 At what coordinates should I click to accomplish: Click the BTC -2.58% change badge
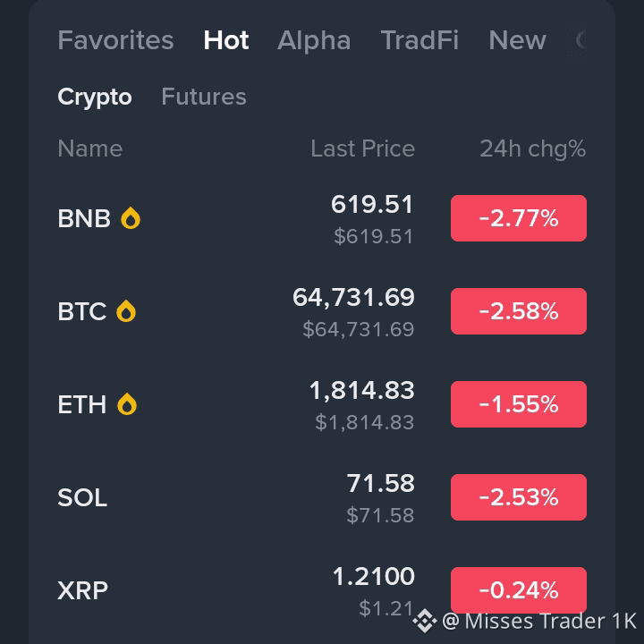518,311
